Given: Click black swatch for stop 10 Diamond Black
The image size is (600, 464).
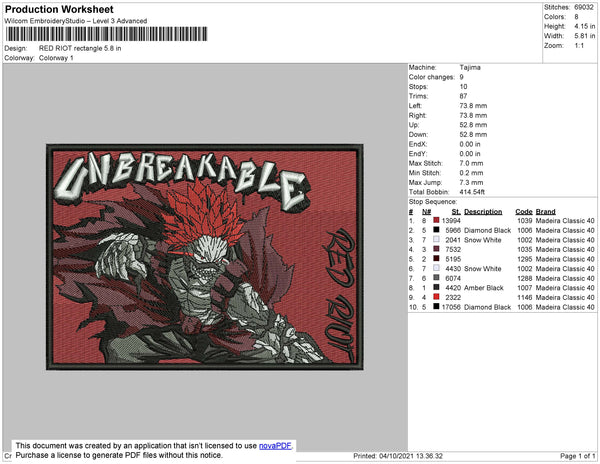Looking at the screenshot, I should [x=436, y=306].
